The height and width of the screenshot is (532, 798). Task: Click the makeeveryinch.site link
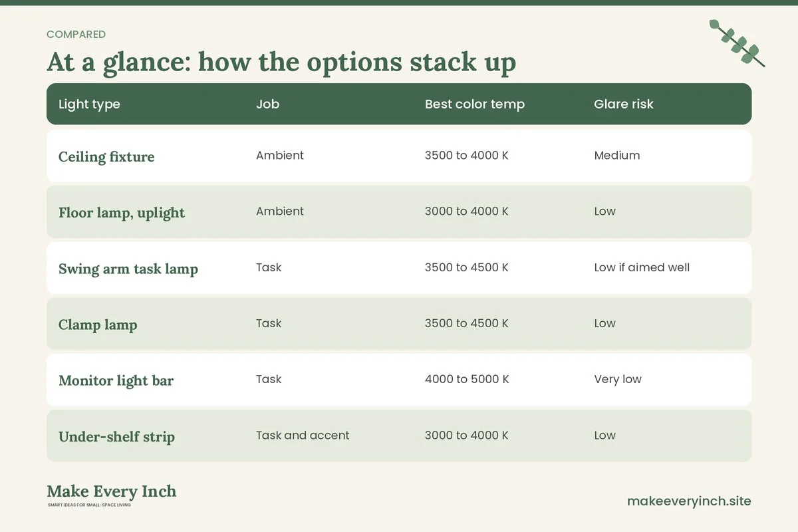click(689, 501)
